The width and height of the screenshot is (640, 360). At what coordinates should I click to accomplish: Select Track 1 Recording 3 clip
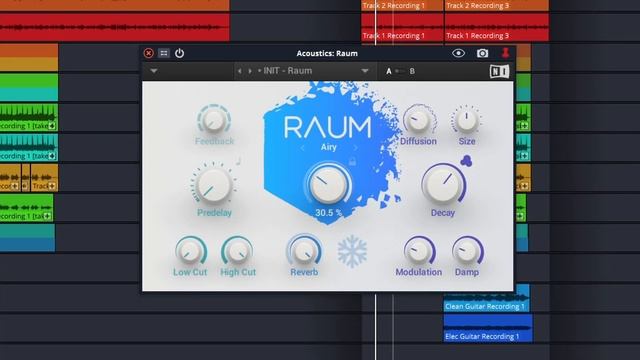point(497,27)
